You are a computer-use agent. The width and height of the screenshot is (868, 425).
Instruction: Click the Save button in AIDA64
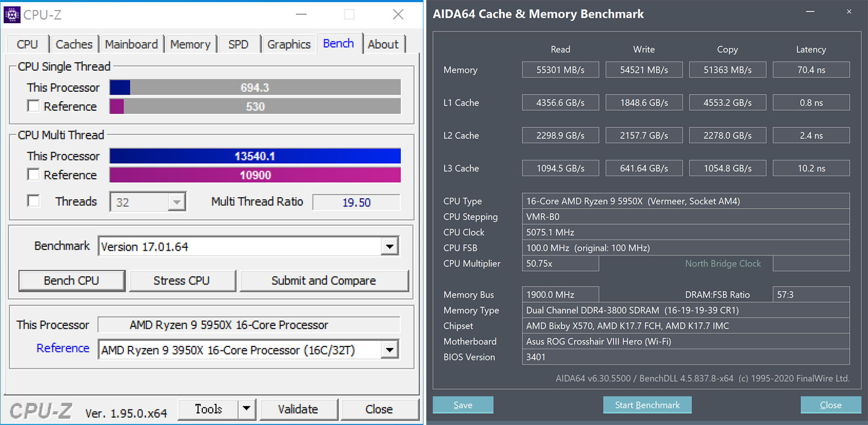[x=463, y=405]
